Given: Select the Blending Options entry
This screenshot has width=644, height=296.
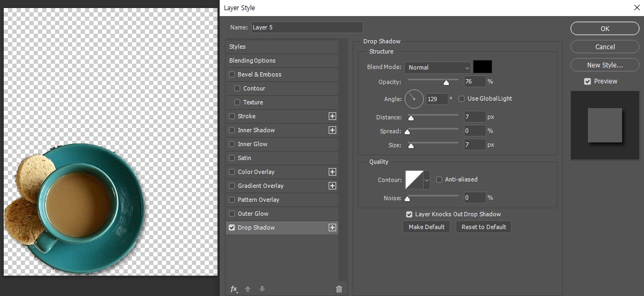Looking at the screenshot, I should point(282,60).
